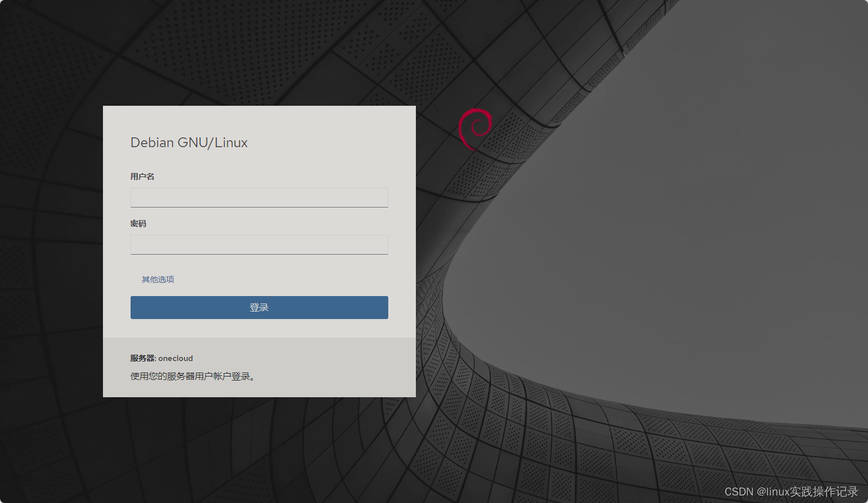Click the blue 登录 login button

pyautogui.click(x=259, y=308)
